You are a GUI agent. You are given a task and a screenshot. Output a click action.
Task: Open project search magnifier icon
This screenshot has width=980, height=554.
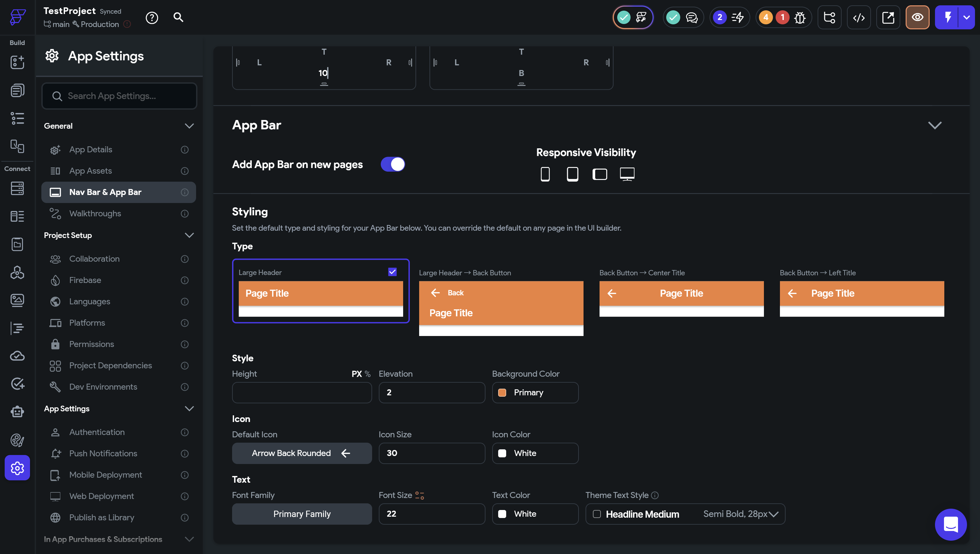(178, 18)
